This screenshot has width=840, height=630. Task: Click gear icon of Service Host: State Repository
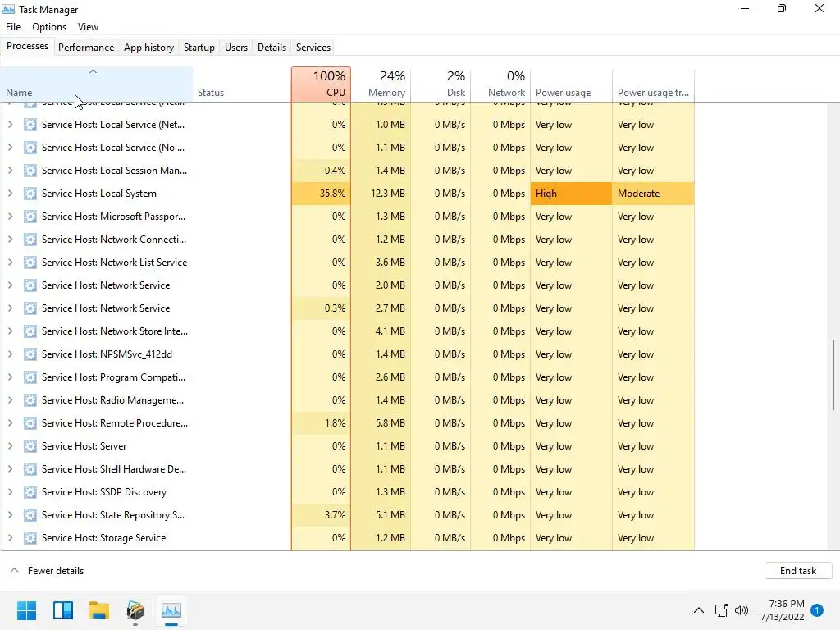(x=30, y=515)
